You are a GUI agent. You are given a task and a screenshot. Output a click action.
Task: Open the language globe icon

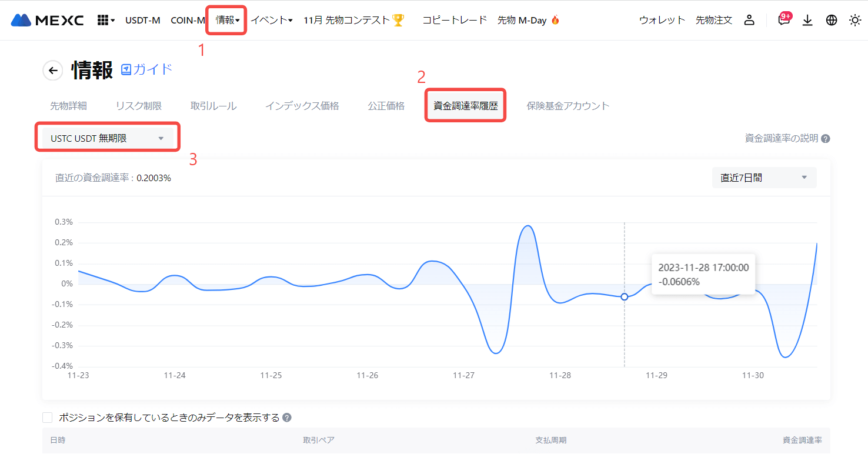(831, 20)
